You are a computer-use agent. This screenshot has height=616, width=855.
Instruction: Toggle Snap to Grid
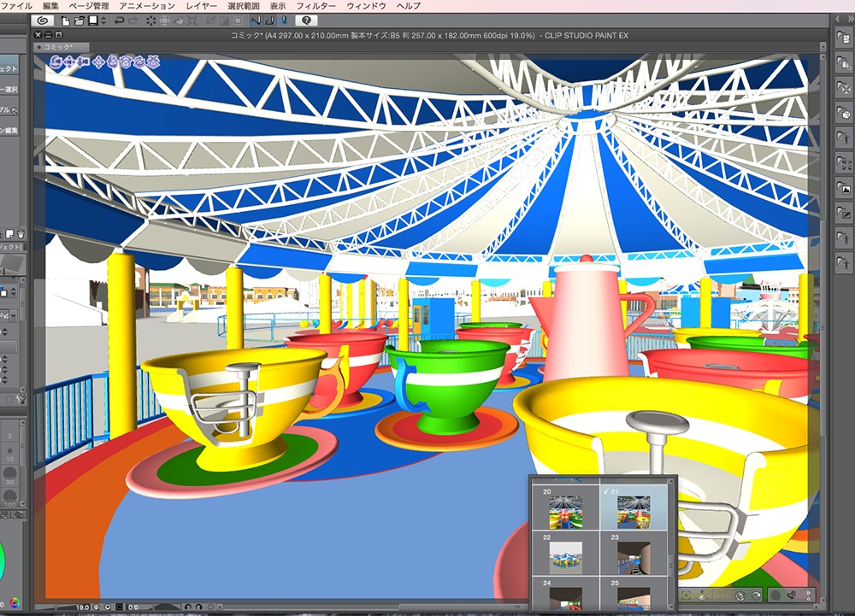pyautogui.click(x=283, y=21)
